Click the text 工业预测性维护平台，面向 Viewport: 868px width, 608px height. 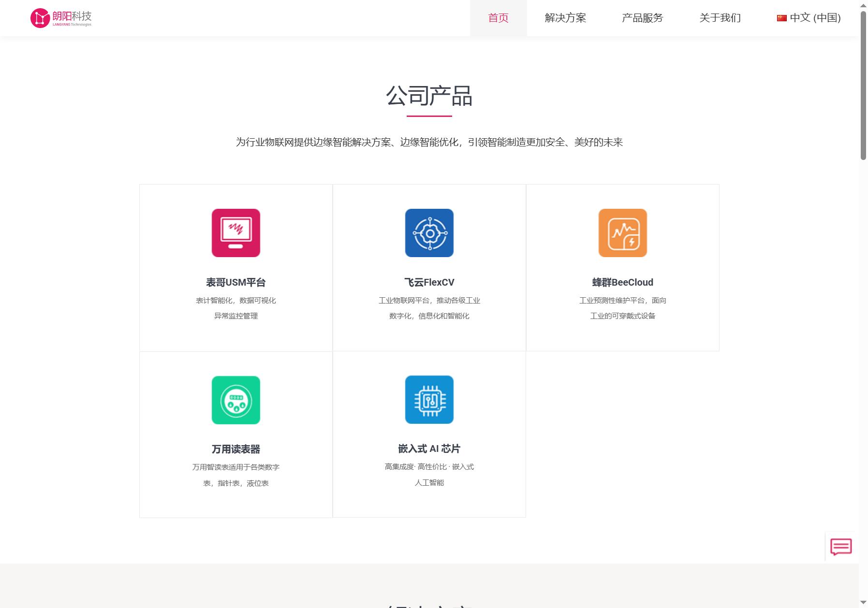pos(623,300)
